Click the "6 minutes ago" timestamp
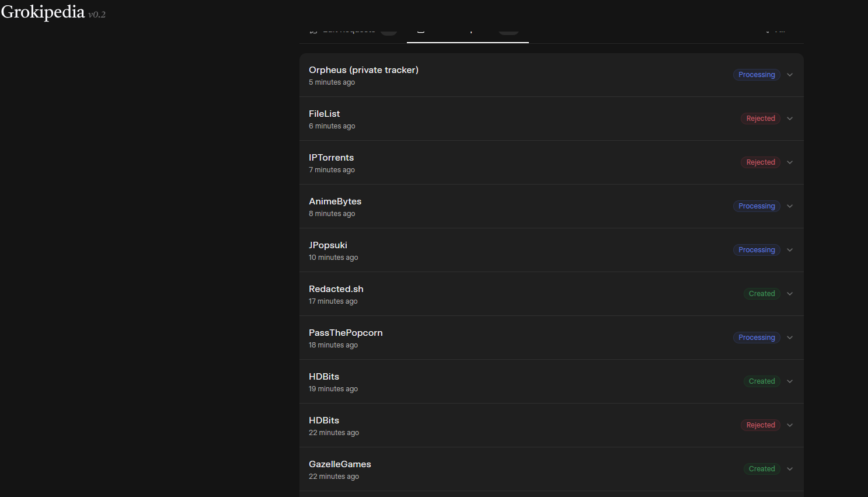The width and height of the screenshot is (868, 497). coord(332,126)
